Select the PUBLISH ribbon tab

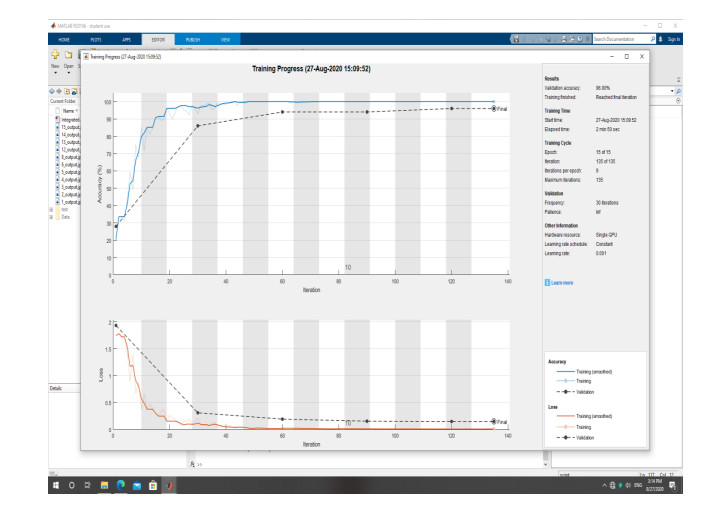point(192,39)
